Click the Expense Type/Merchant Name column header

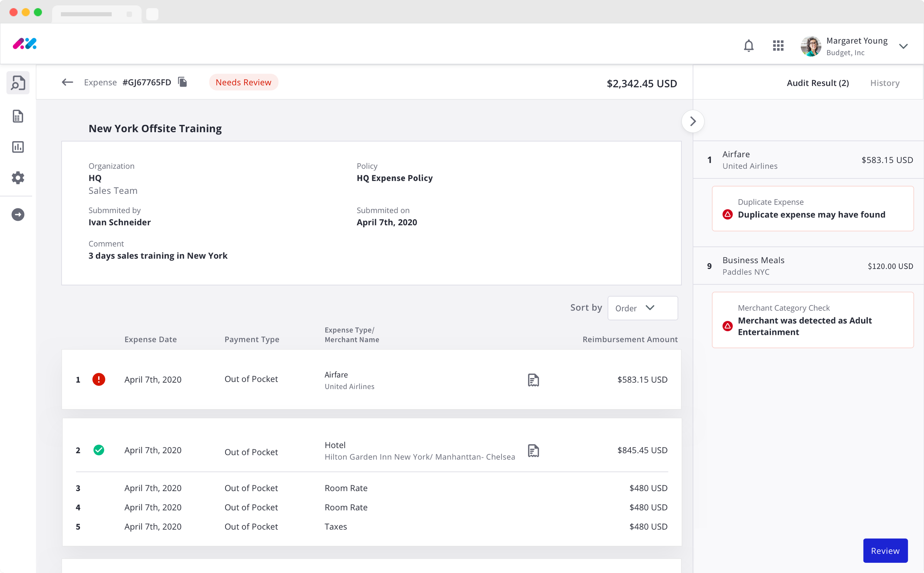pyautogui.click(x=352, y=335)
